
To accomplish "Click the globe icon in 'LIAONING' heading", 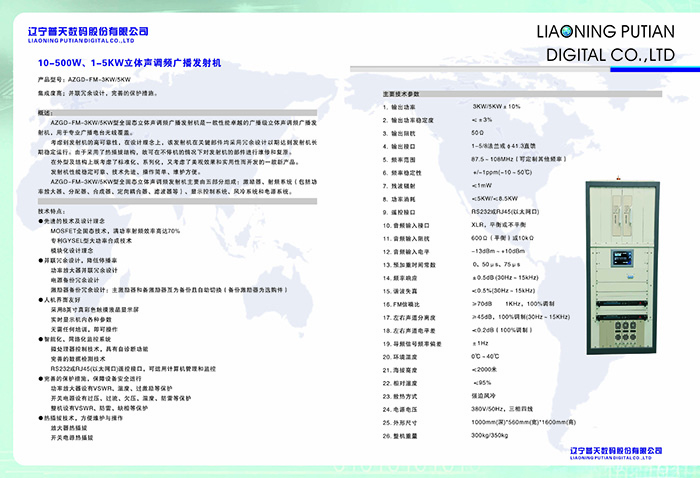I will pyautogui.click(x=567, y=31).
